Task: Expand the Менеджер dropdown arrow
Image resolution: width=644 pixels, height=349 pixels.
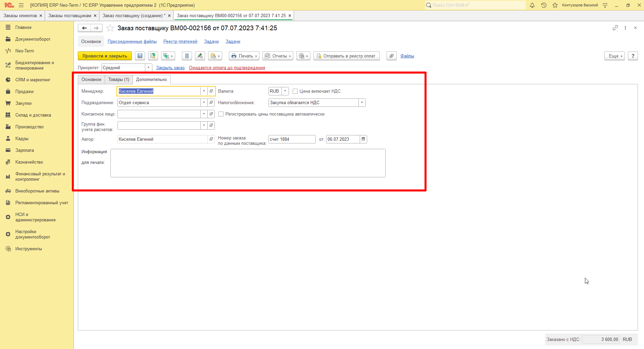Action: pyautogui.click(x=204, y=91)
